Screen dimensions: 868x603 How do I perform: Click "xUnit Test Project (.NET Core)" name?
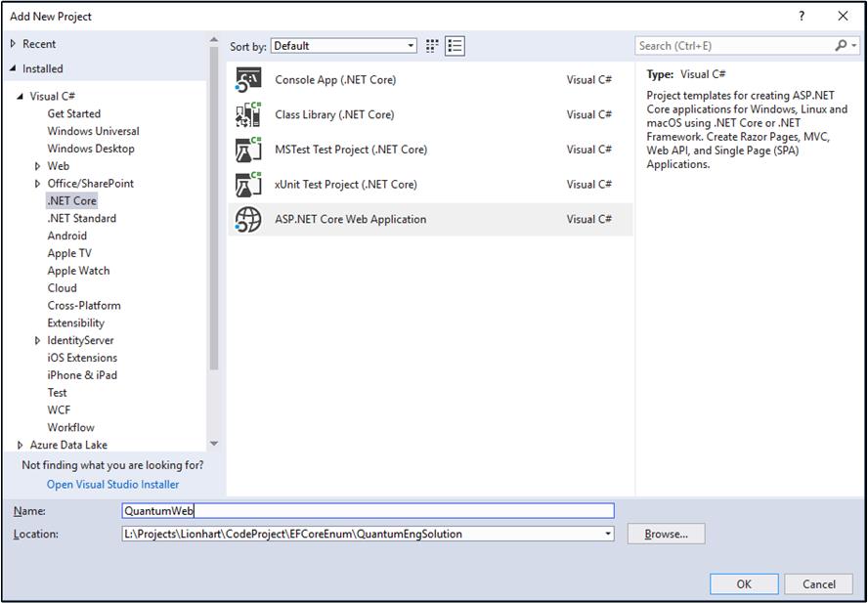(x=346, y=185)
